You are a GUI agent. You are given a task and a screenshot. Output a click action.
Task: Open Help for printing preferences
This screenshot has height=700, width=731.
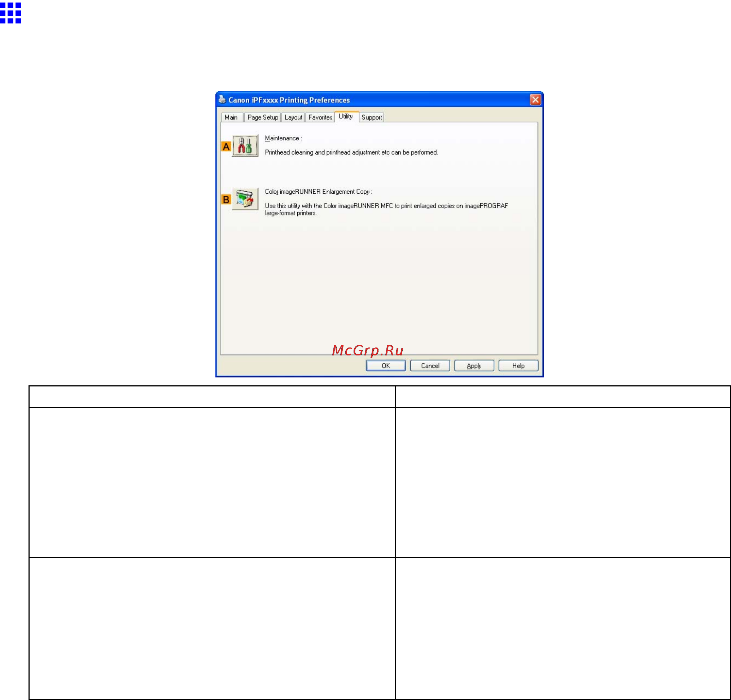pos(518,366)
